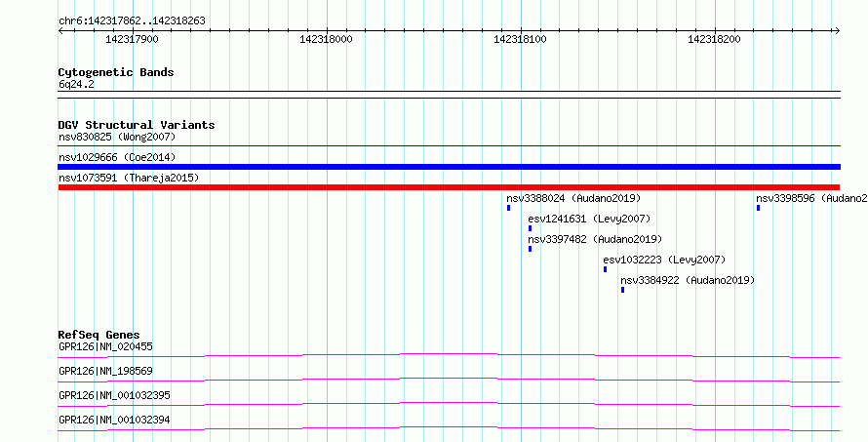Open nsv1073591 (Thareja2015) label
The height and width of the screenshot is (442, 868).
coord(129,178)
